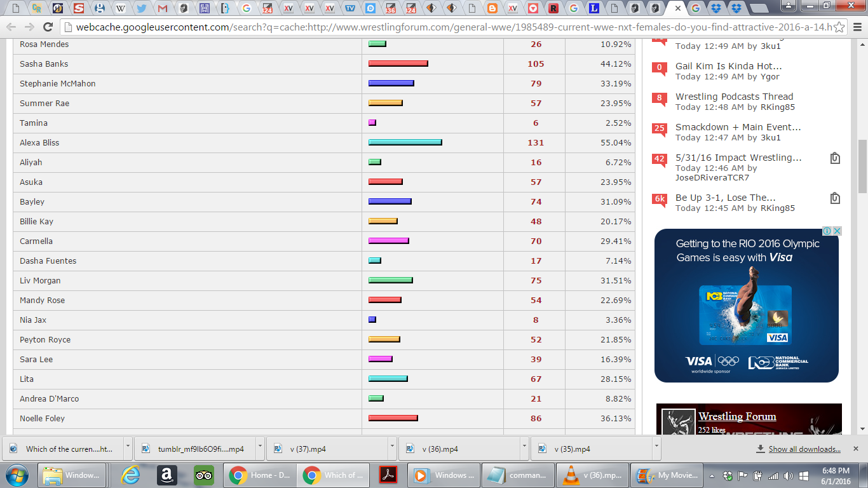Close the ad using the X icon
This screenshot has height=488, width=868.
[837, 231]
